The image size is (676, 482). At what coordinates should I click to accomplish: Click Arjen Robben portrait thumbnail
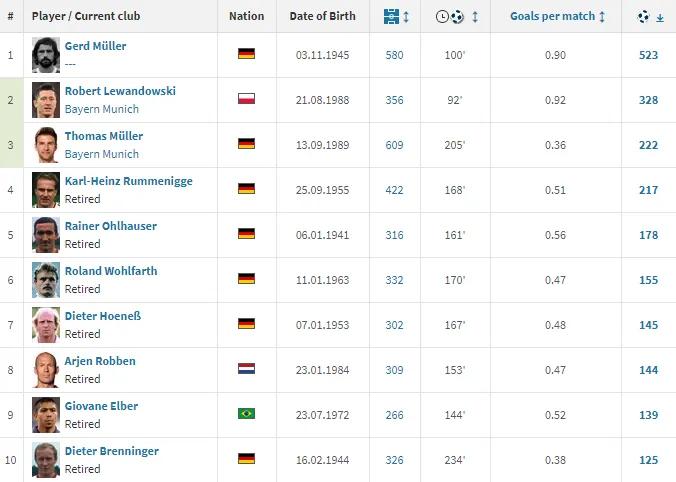(x=46, y=370)
